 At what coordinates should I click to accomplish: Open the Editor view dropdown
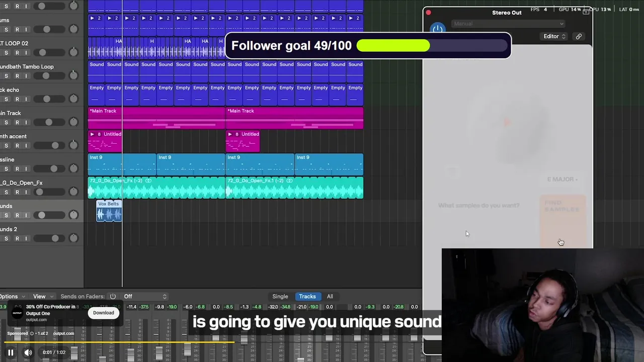(x=554, y=36)
